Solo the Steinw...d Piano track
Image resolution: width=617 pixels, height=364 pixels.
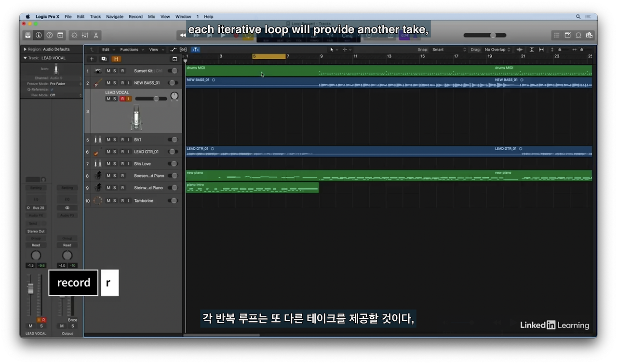[x=115, y=188]
